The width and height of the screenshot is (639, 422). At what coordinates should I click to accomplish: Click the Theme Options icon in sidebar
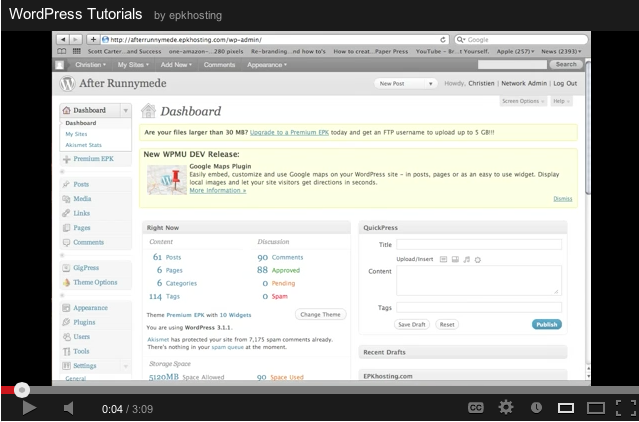tap(66, 282)
